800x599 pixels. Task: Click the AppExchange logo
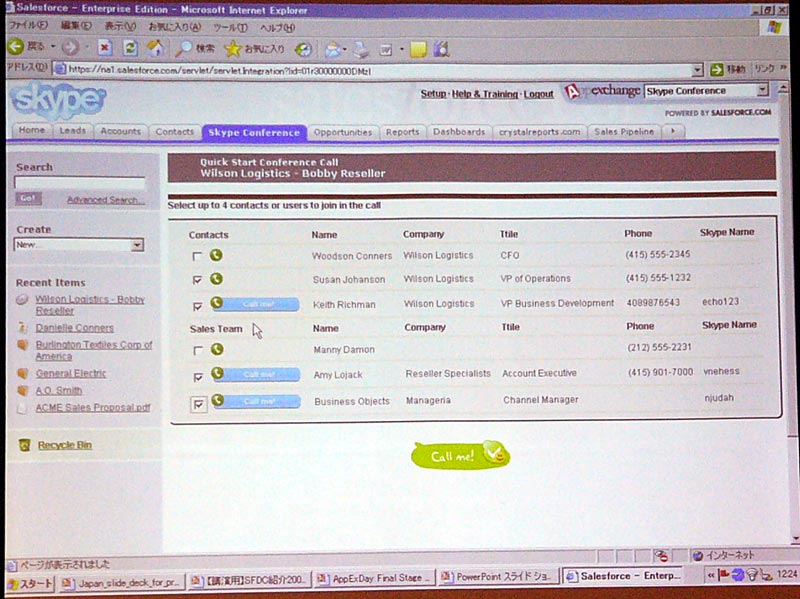602,91
